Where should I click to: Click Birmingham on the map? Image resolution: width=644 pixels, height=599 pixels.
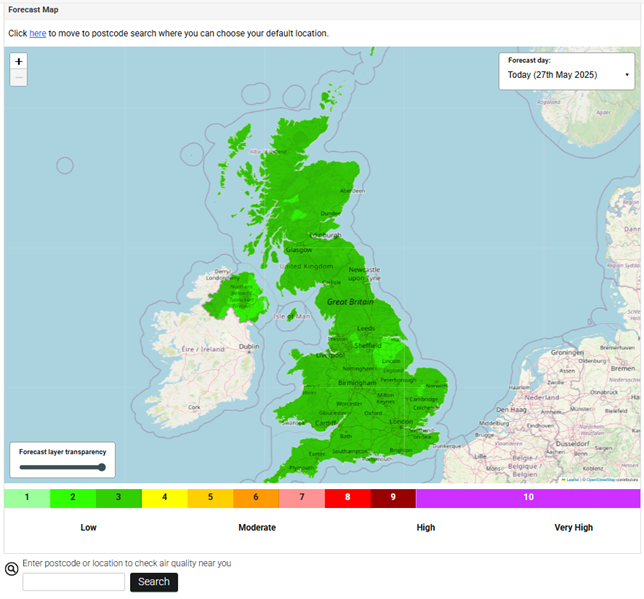[357, 383]
